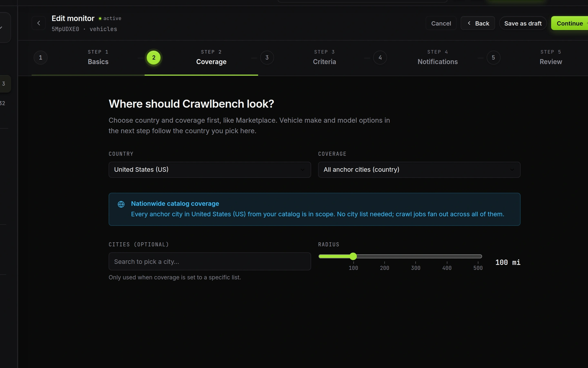The width and height of the screenshot is (588, 368).
Task: Click the step number 3 circle
Action: (267, 58)
